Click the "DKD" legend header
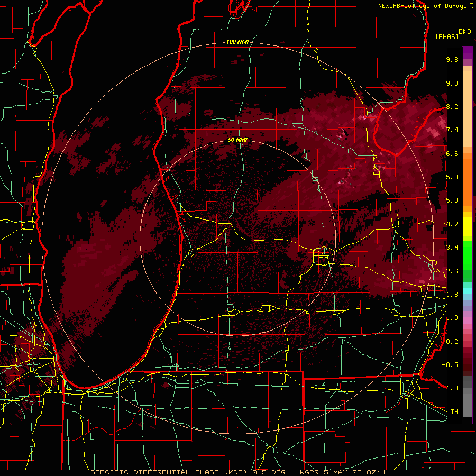This screenshot has height=476, width=476. pos(465,32)
